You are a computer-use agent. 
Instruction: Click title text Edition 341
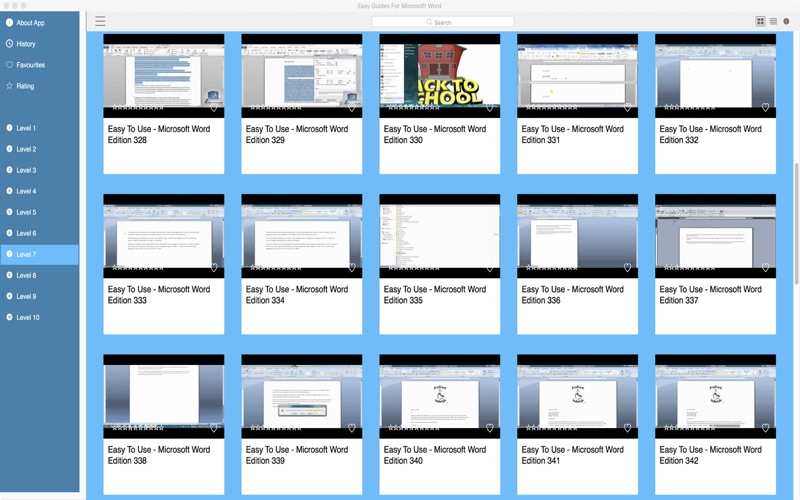(x=572, y=455)
